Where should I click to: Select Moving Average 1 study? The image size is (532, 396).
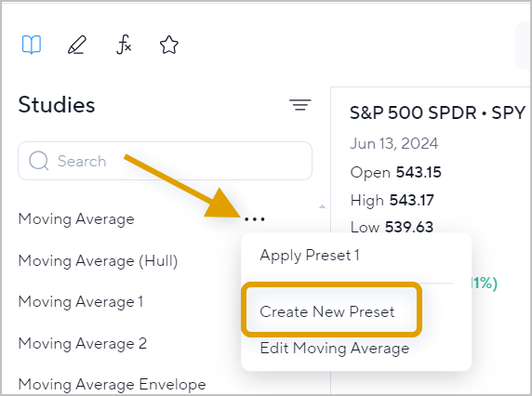tap(81, 302)
